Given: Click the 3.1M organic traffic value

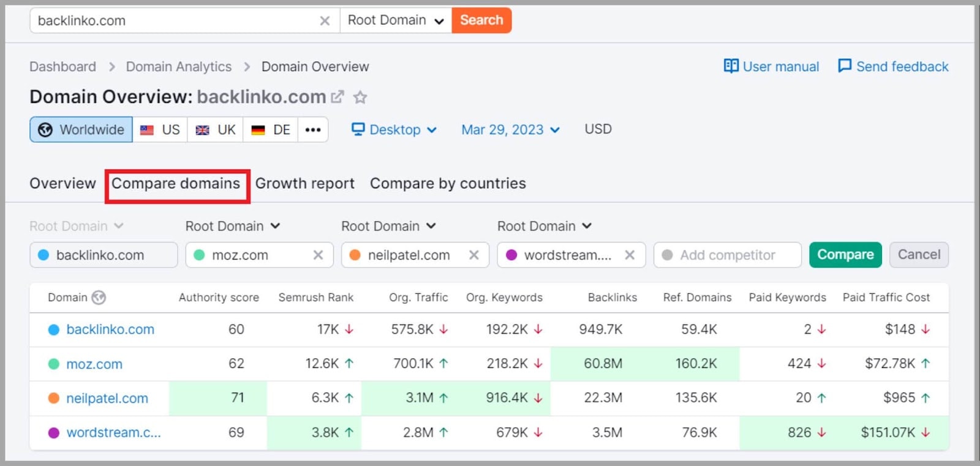Looking at the screenshot, I should (x=420, y=398).
